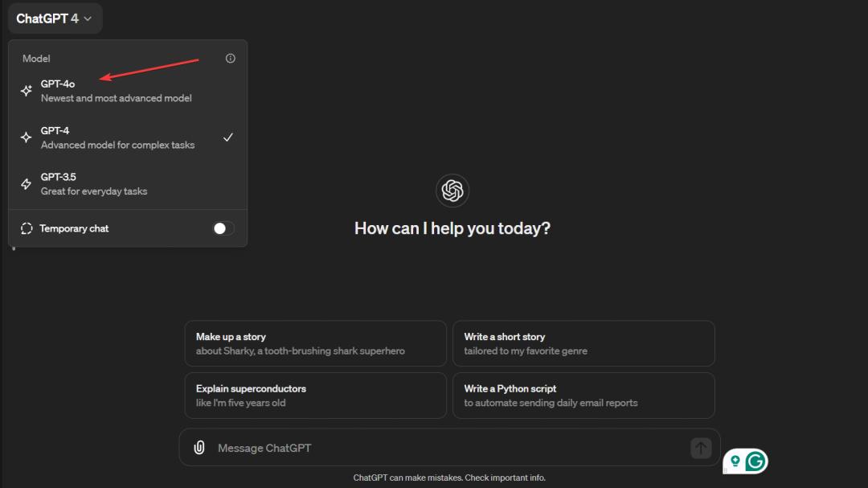Click the paperclip attach file icon
868x488 pixels.
(x=199, y=448)
